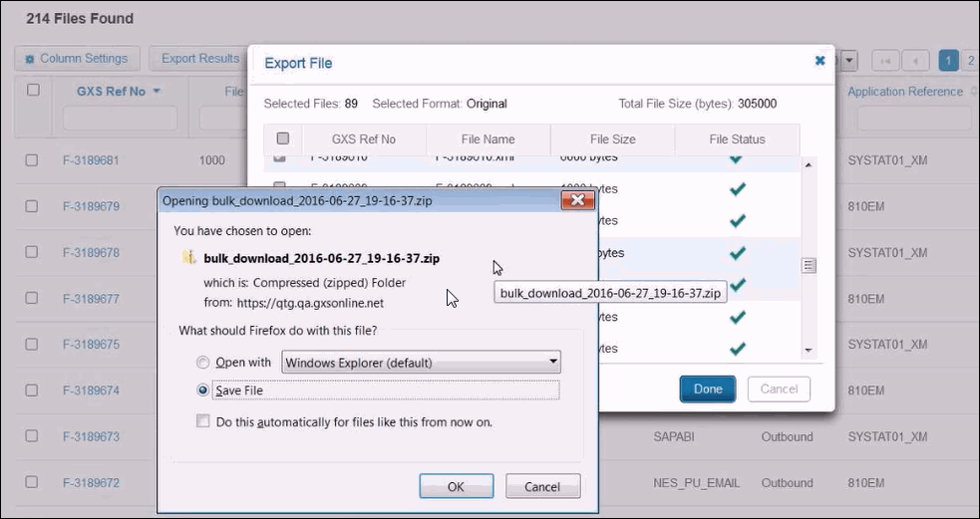Click the sort icon beside Application Reference
The height and width of the screenshot is (519, 980).
(x=972, y=92)
